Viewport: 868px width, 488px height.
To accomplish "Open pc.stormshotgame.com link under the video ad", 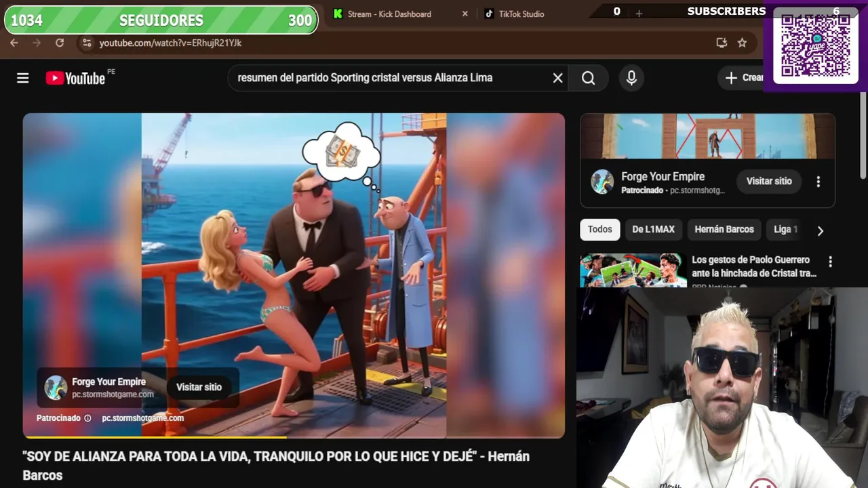I will [x=143, y=418].
